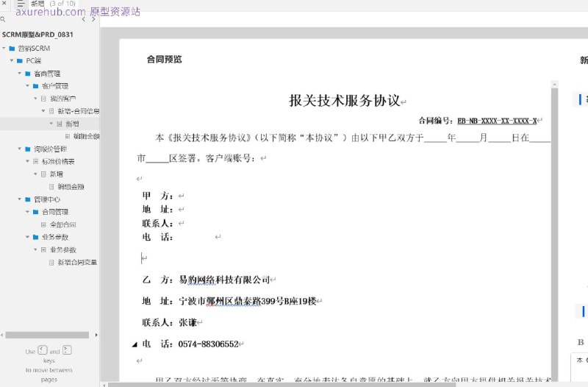Click the contract preview vertical scrollbar track
Image resolution: width=588 pixels, height=387 pixels.
[x=555, y=235]
